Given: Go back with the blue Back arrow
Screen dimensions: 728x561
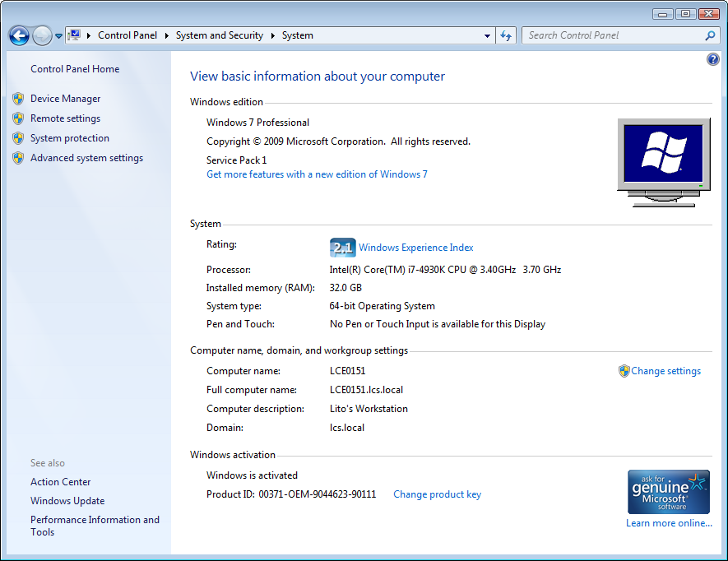Looking at the screenshot, I should [x=19, y=35].
